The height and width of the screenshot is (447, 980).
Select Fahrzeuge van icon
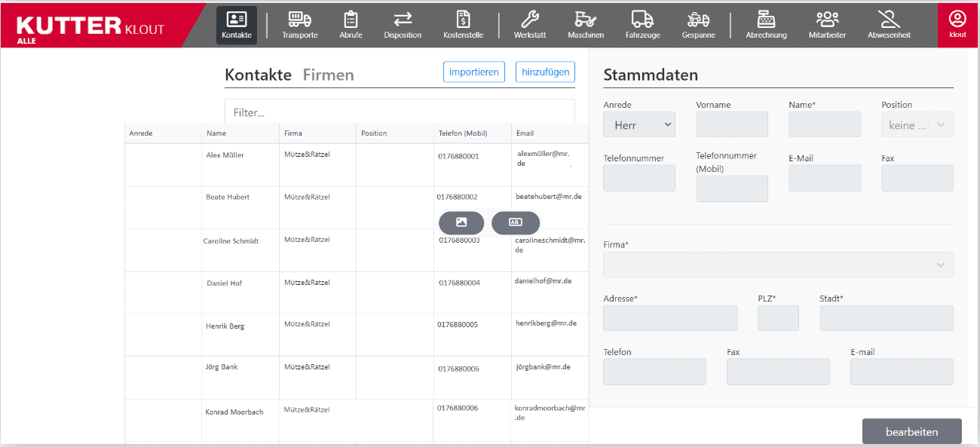click(x=642, y=19)
